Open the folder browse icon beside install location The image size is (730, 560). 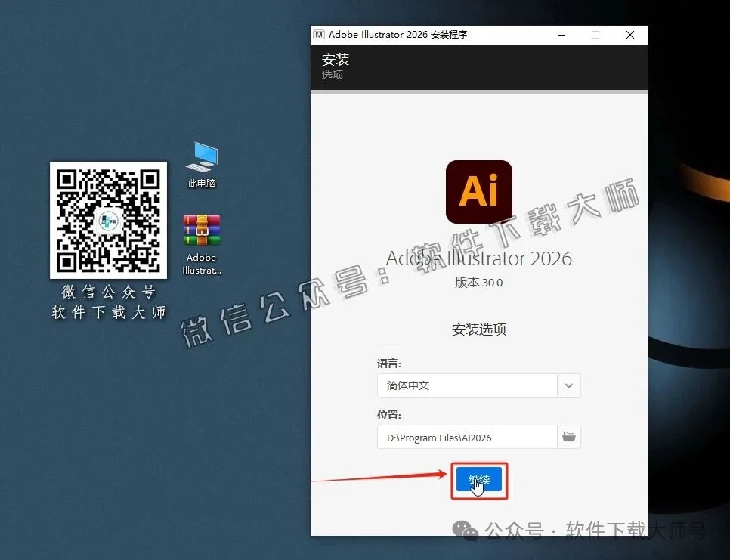click(569, 437)
